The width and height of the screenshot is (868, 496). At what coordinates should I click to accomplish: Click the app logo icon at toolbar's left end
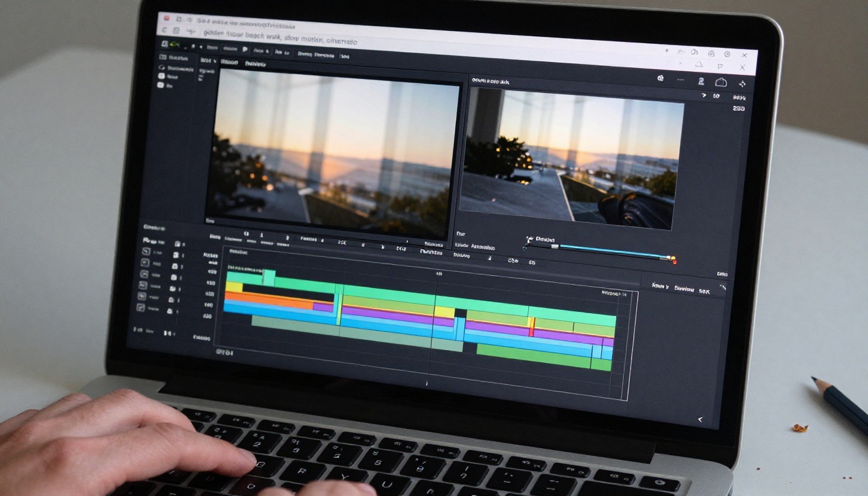[x=165, y=44]
